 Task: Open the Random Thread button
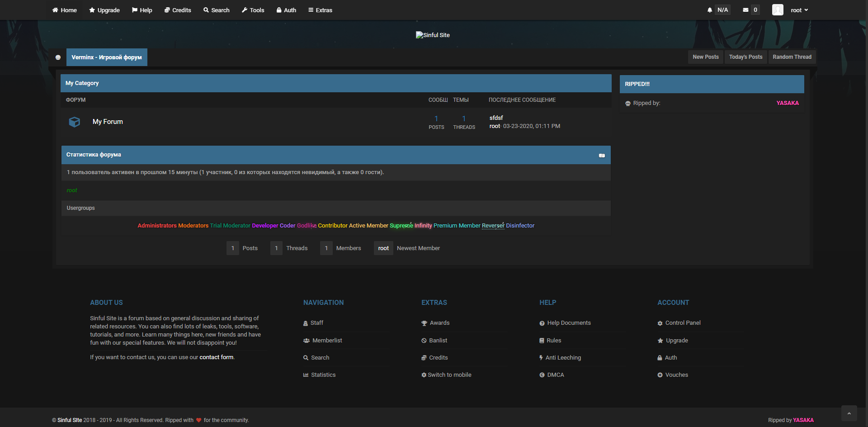(x=792, y=57)
